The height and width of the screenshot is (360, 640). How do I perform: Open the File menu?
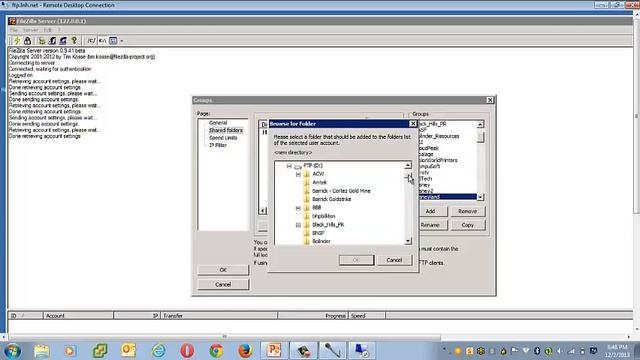(x=13, y=30)
